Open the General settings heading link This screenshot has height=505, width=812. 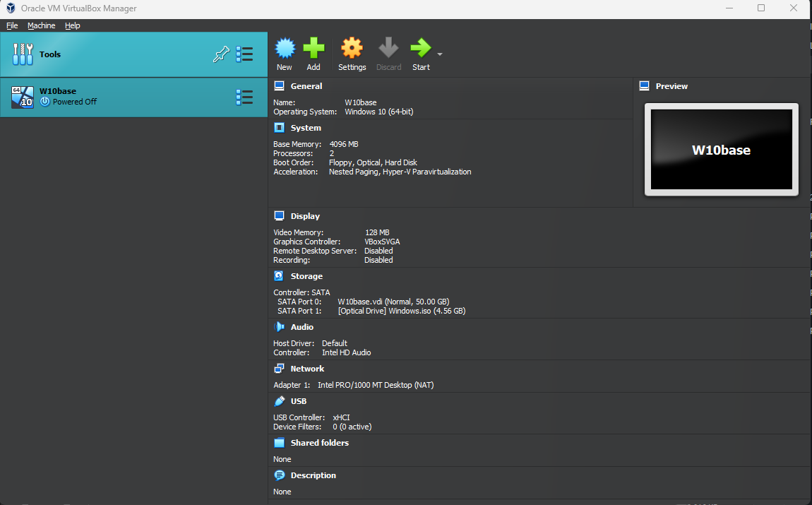pos(306,86)
